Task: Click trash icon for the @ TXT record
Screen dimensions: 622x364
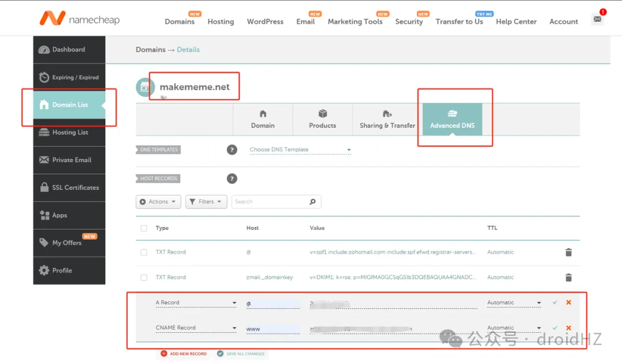Action: (568, 252)
